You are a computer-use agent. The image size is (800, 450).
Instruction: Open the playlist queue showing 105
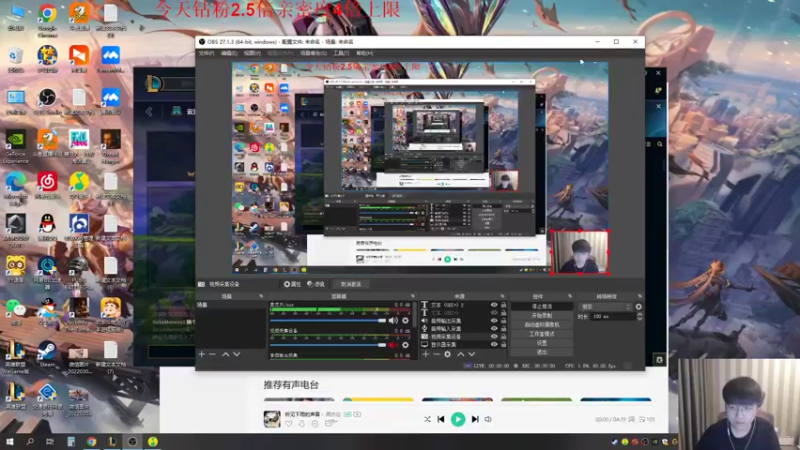(647, 419)
